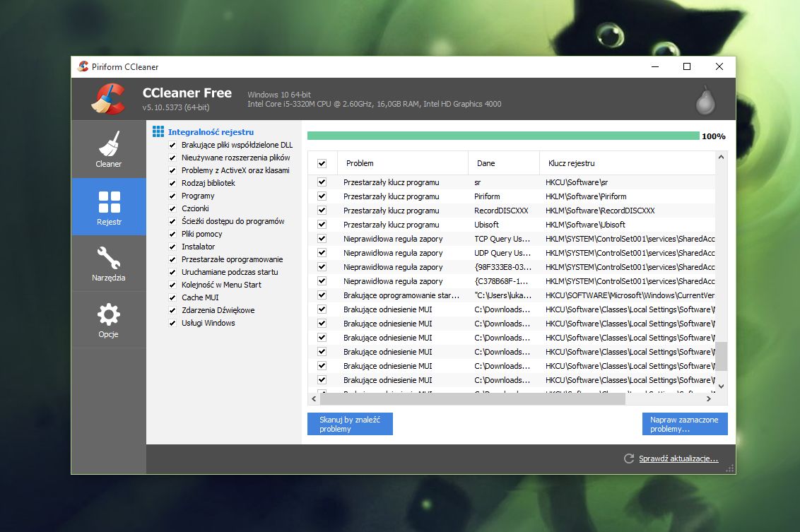Uncheck the Cache MUI option
The height and width of the screenshot is (532, 800).
172,297
